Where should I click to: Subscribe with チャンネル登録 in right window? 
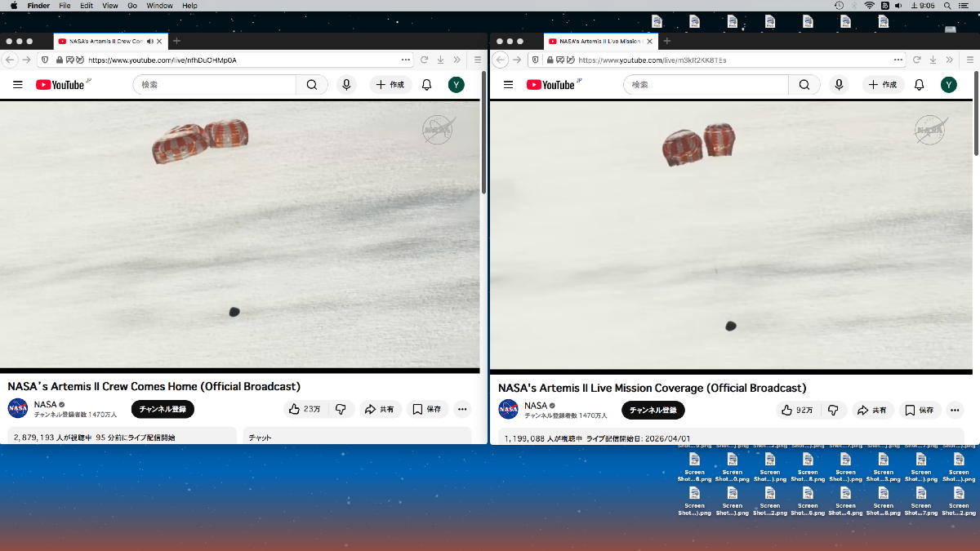653,411
